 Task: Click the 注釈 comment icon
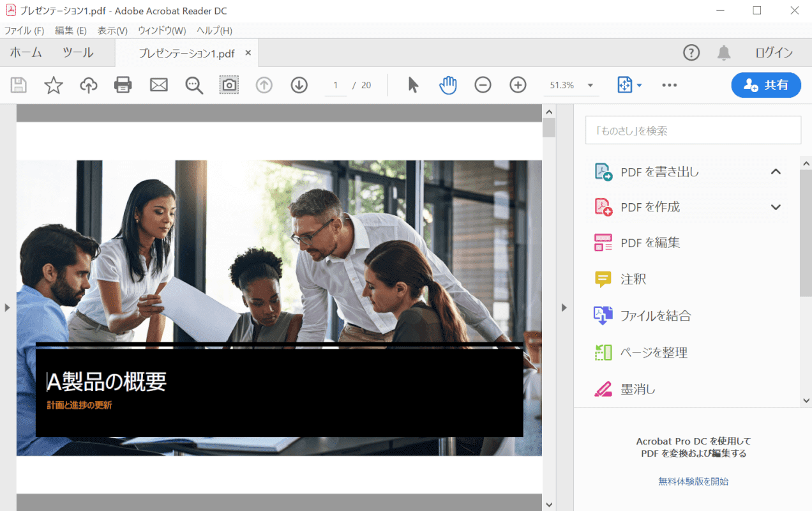(x=603, y=279)
